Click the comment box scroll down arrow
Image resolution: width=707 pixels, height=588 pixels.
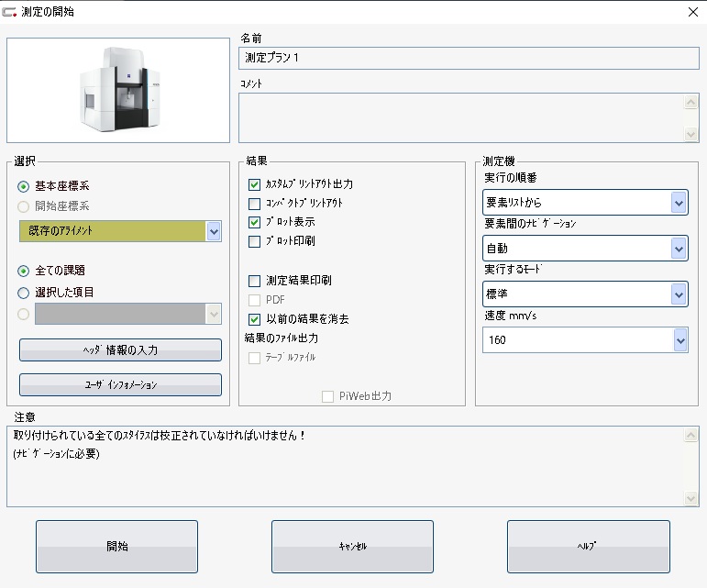click(x=690, y=134)
